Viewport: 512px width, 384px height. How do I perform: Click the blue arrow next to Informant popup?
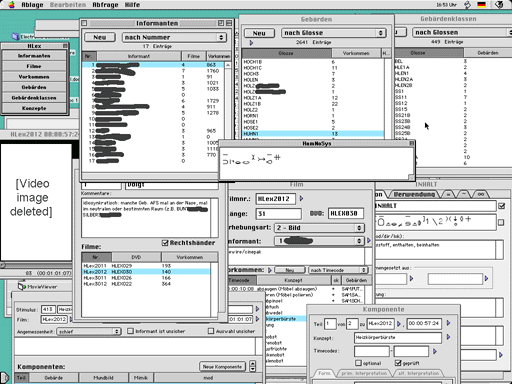click(369, 240)
